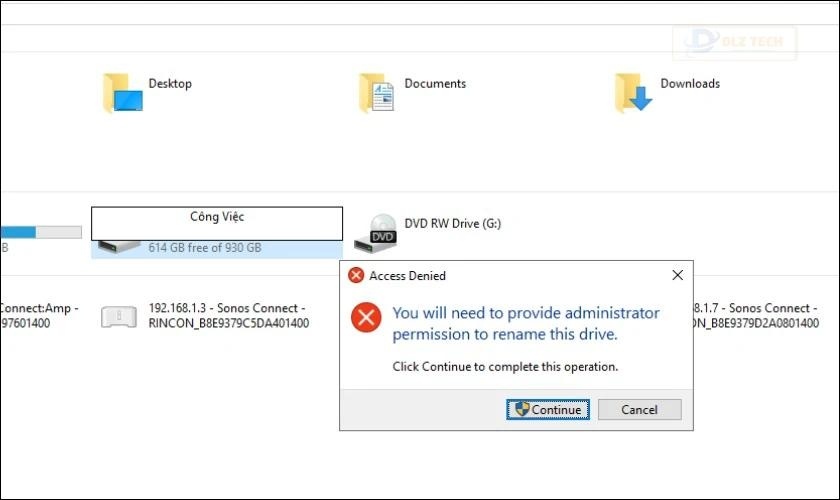Select the DVD RW Drive disc icon

[x=383, y=229]
